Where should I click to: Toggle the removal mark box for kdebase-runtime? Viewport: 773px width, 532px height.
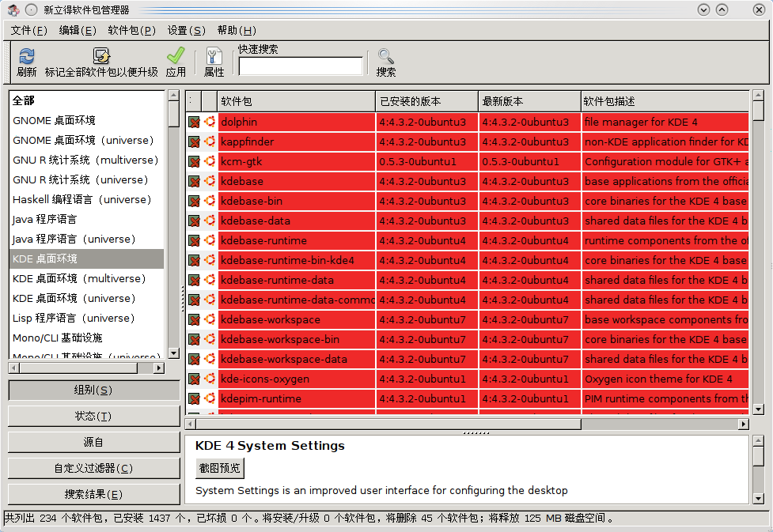click(x=194, y=240)
